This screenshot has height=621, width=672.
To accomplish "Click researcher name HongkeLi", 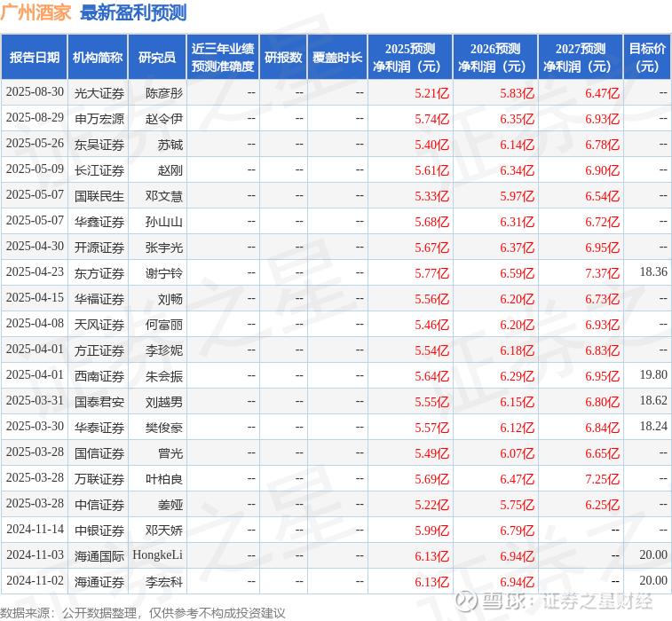I will [157, 555].
